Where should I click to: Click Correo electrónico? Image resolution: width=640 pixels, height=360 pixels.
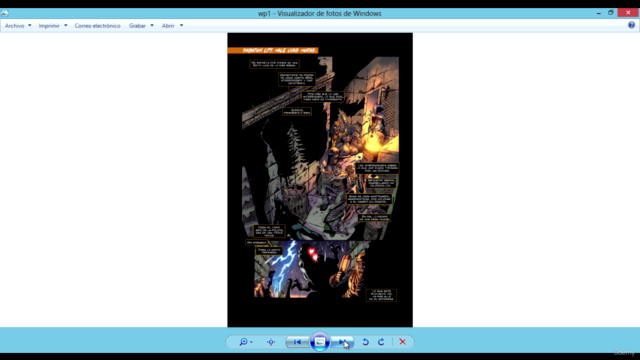click(98, 26)
